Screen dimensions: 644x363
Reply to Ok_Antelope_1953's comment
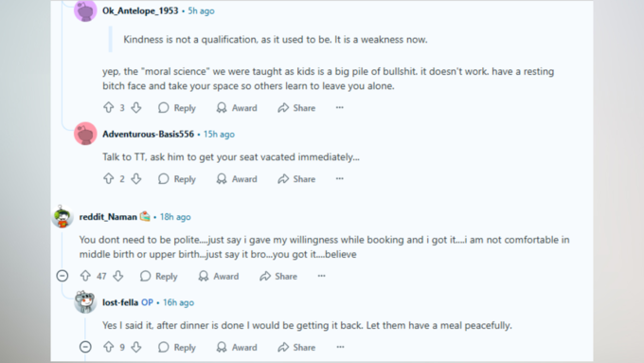coord(177,108)
